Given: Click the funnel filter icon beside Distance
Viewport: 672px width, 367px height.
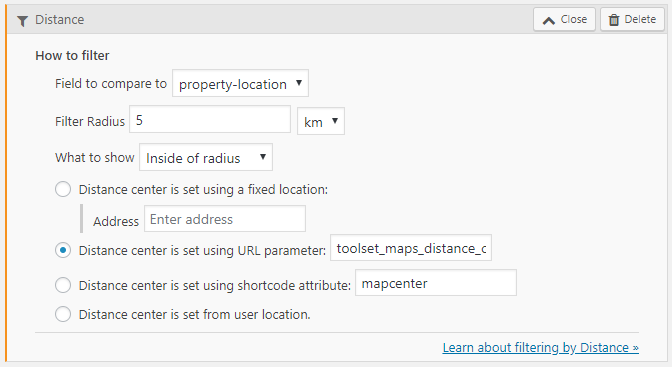Looking at the screenshot, I should click(22, 21).
